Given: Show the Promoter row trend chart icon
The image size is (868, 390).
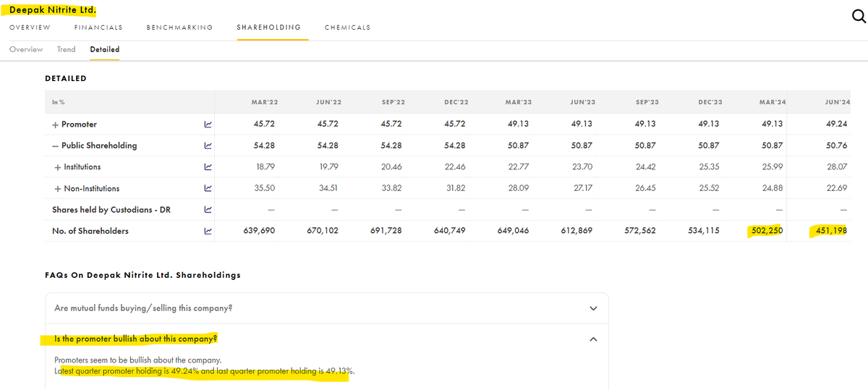Looking at the screenshot, I should coord(208,124).
